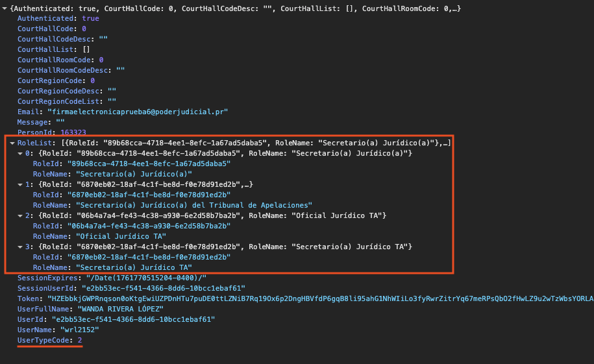This screenshot has width=594, height=364.
Task: Click the long Token string value
Action: coord(325,298)
